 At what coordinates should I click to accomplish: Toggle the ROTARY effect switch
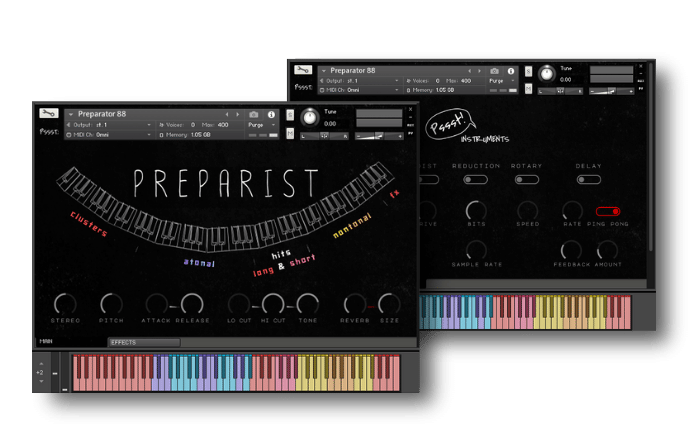click(x=527, y=180)
